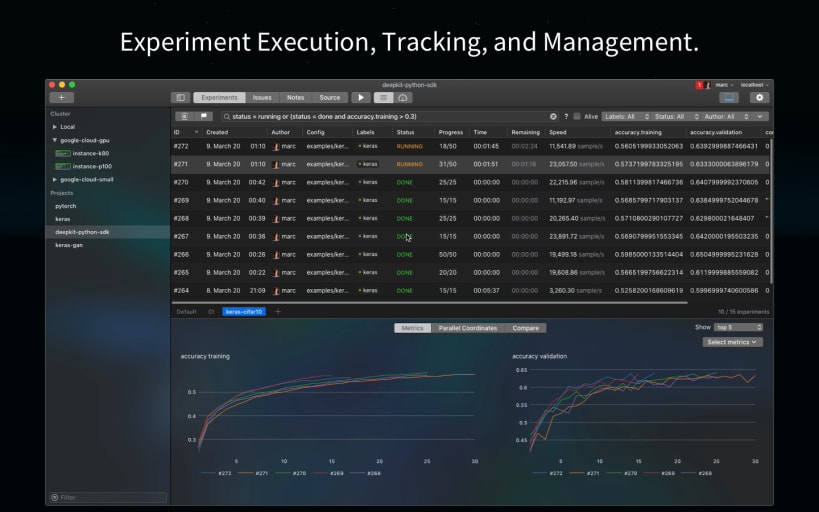The width and height of the screenshot is (819, 512).
Task: Toggle the Alive checkbox
Action: tap(577, 117)
